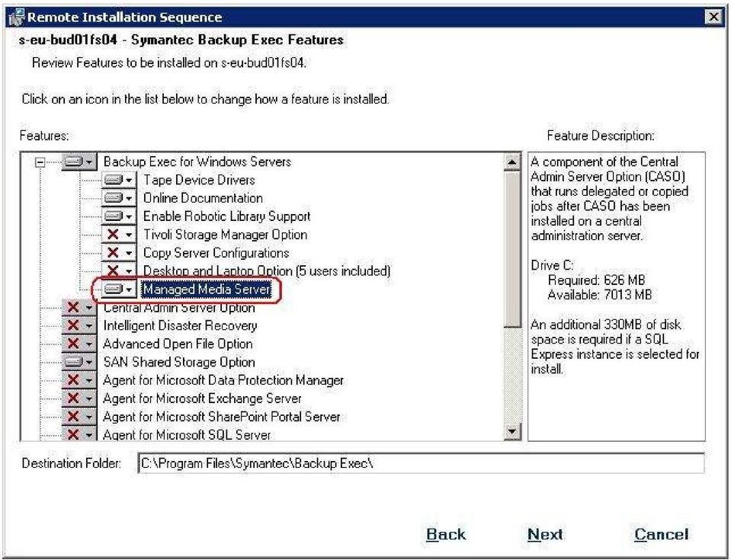Click red X icon for Advanced Open File Option

(73, 344)
